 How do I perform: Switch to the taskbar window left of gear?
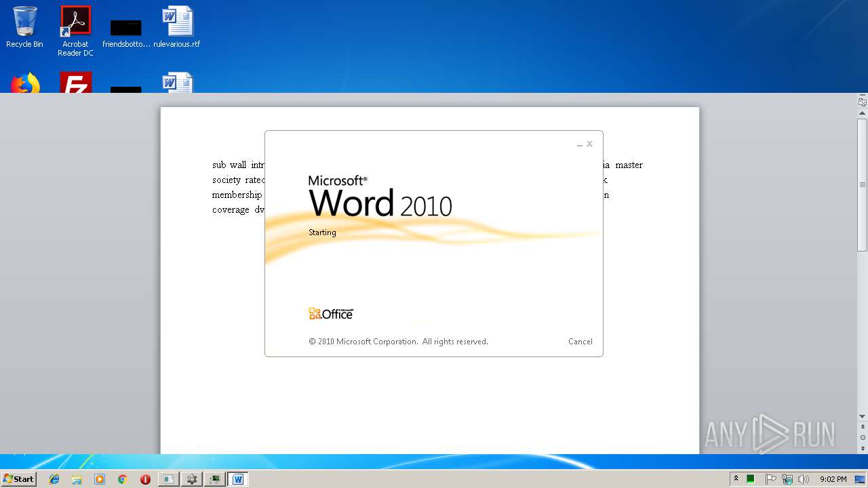click(x=168, y=479)
